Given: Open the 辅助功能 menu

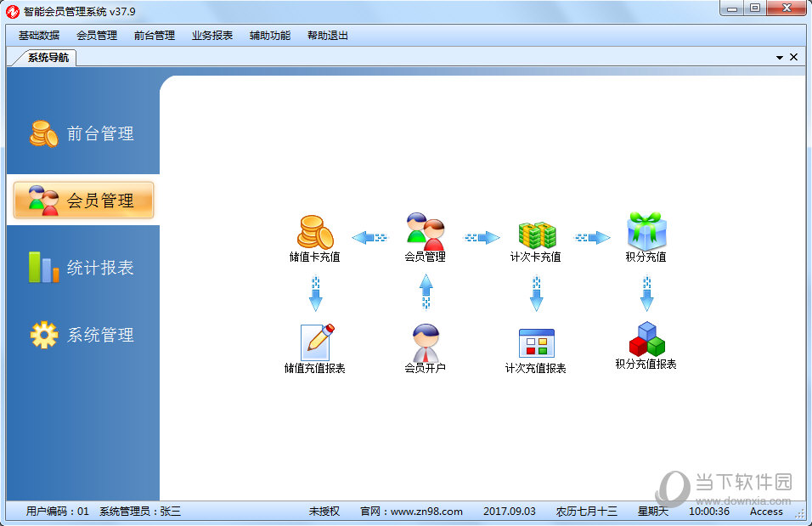Looking at the screenshot, I should pyautogui.click(x=270, y=35).
